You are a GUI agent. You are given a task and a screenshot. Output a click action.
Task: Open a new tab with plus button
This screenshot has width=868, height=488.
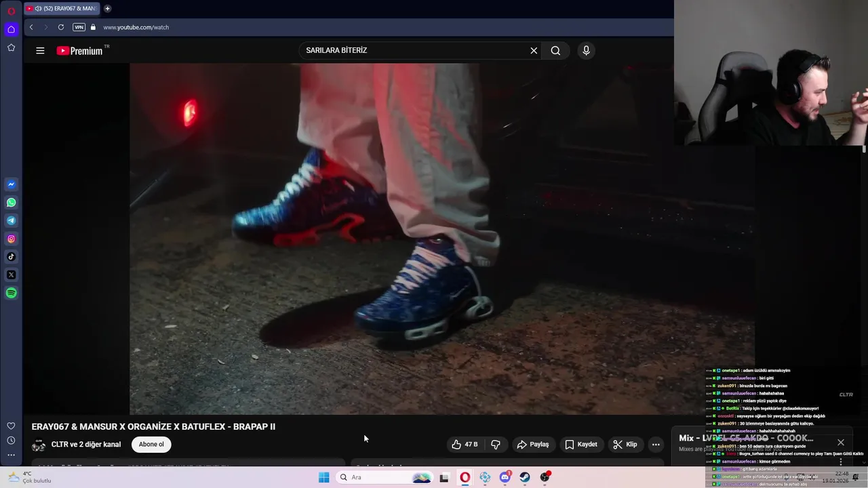tap(107, 9)
